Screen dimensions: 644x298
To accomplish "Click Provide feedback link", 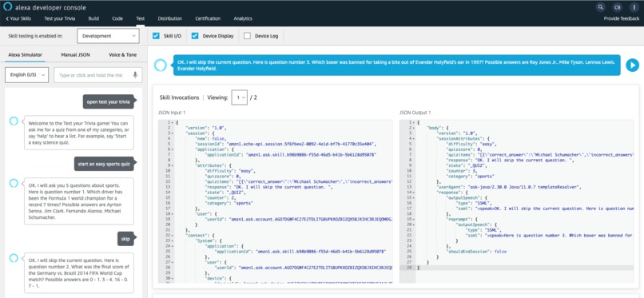I will pos(622,18).
